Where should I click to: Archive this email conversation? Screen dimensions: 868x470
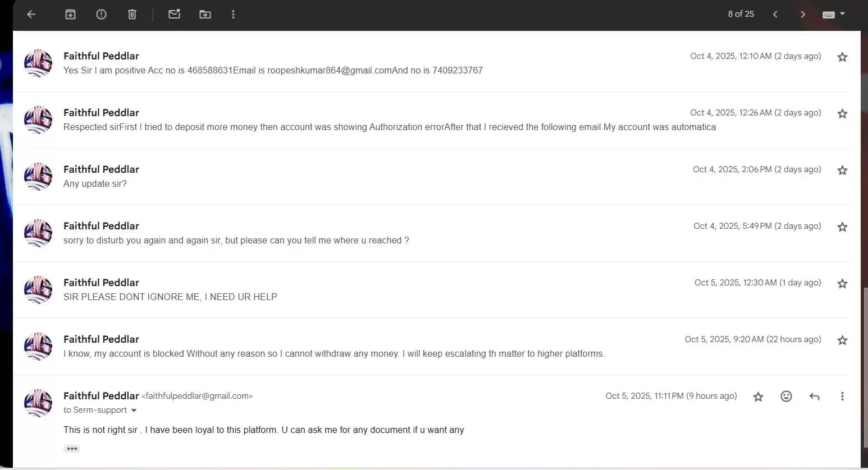(x=70, y=15)
